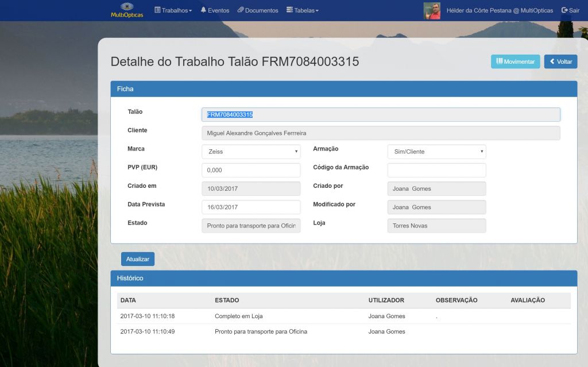The image size is (588, 367).
Task: Click the Data Prevista date field
Action: [x=251, y=207]
